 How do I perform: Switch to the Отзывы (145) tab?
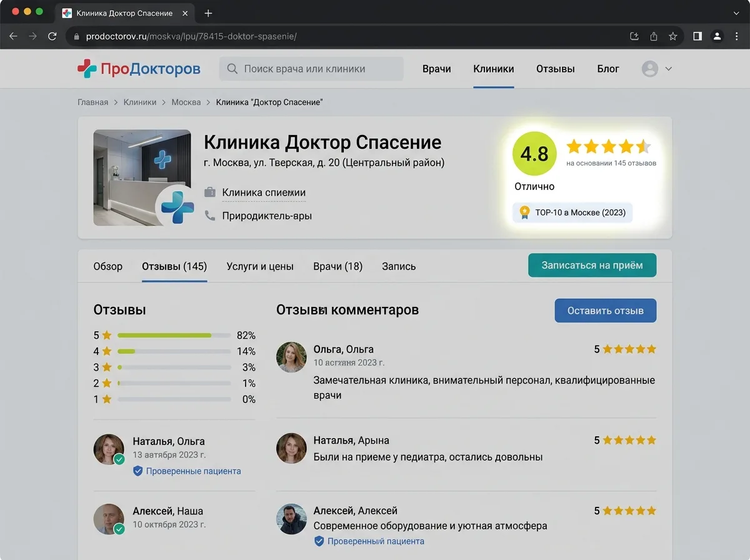click(x=174, y=266)
